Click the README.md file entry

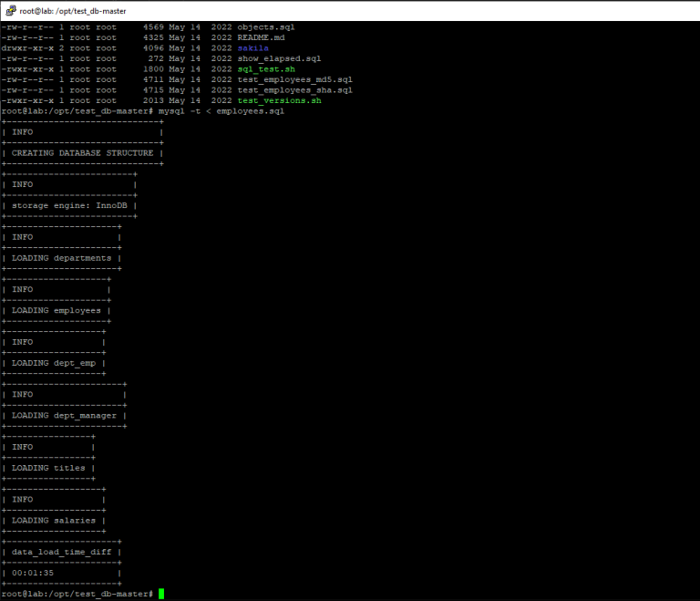coord(260,37)
